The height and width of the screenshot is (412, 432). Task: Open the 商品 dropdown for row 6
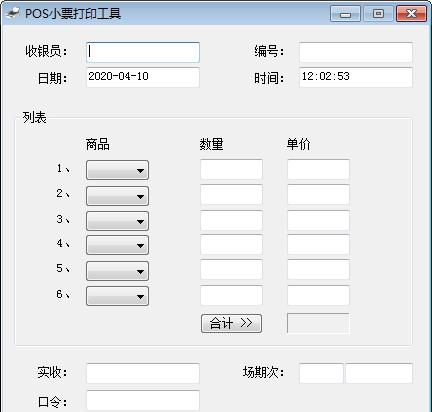(x=117, y=296)
